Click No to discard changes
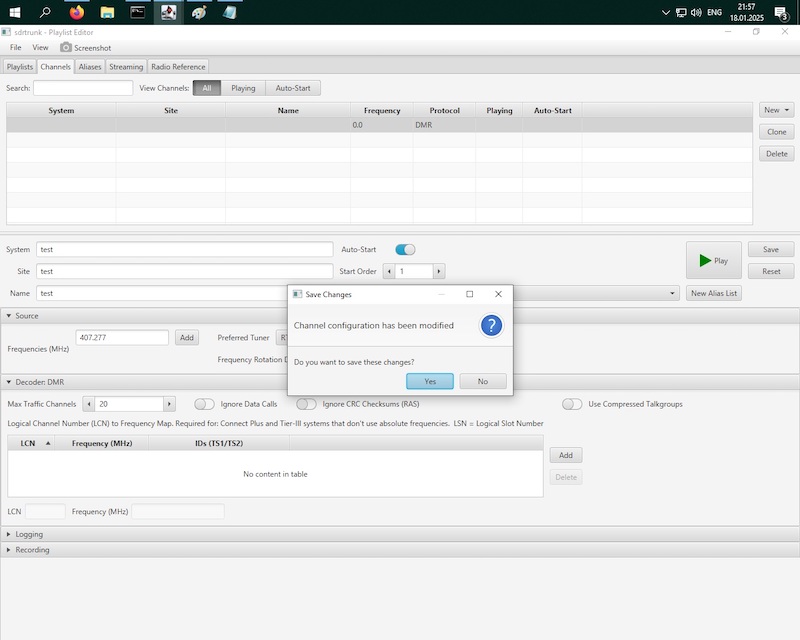The width and height of the screenshot is (800, 640). click(x=483, y=381)
